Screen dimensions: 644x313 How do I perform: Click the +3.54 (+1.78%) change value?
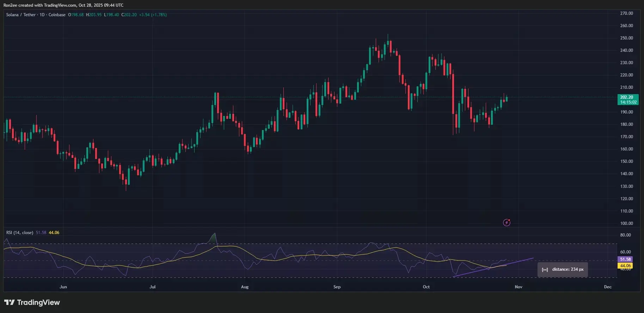click(x=153, y=15)
